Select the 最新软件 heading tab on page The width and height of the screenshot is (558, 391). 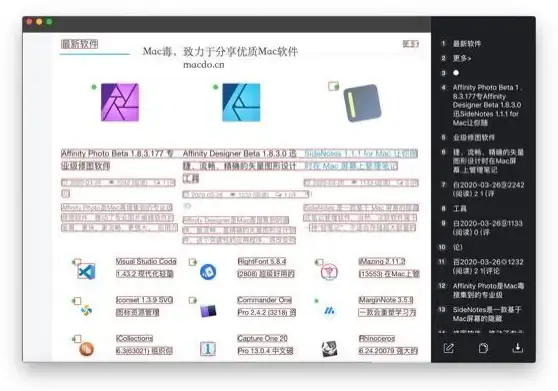click(x=79, y=44)
